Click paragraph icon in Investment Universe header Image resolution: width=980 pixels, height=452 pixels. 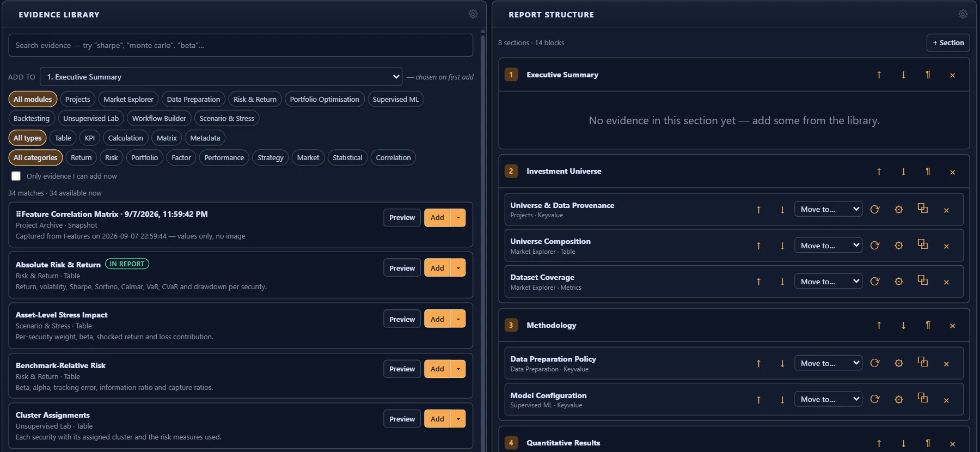coord(928,172)
